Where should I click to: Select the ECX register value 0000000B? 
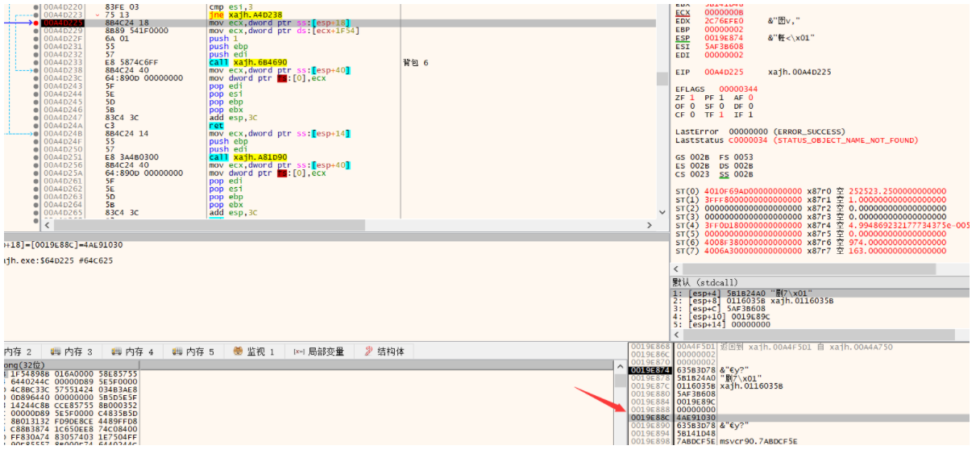tap(723, 12)
